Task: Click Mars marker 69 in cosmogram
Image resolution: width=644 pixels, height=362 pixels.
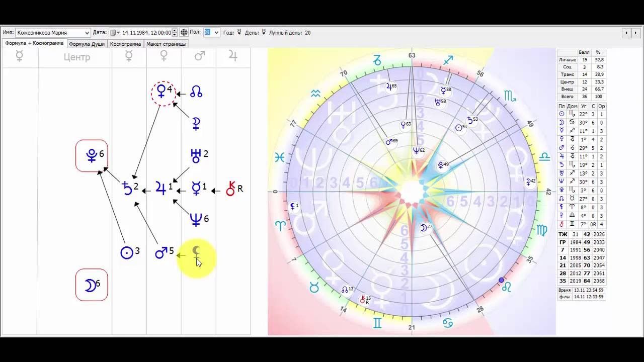Action: 391,142
